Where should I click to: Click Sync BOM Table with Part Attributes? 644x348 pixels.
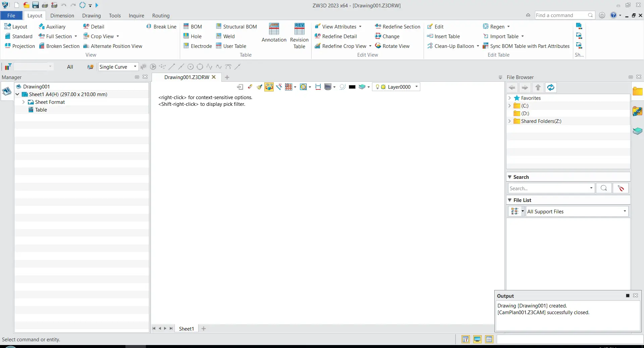tap(526, 46)
